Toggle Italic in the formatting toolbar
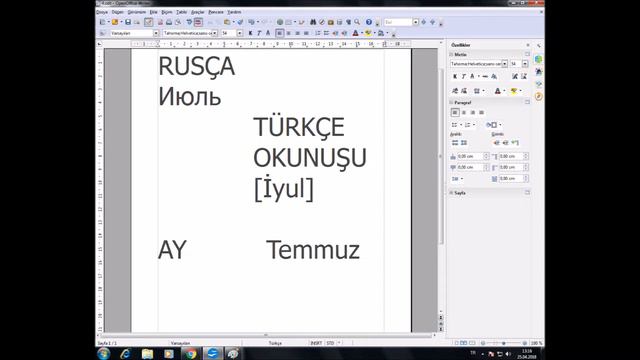 click(x=259, y=33)
